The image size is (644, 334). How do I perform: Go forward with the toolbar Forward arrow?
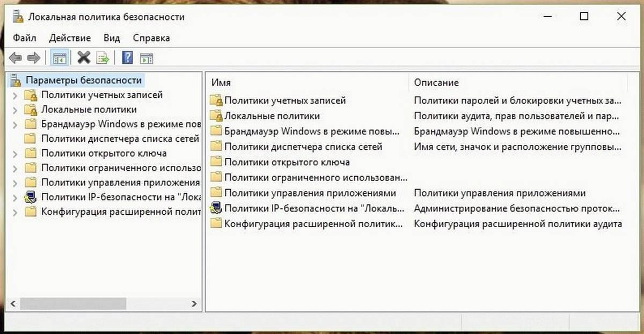[x=33, y=58]
